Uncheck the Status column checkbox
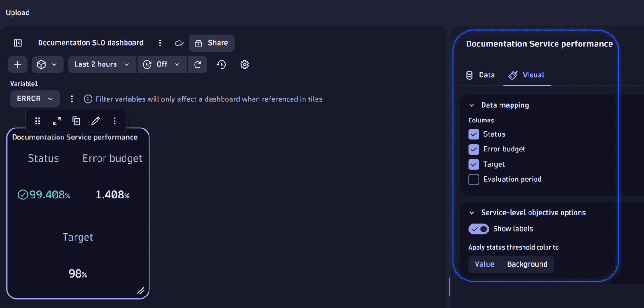644x308 pixels. pos(473,134)
